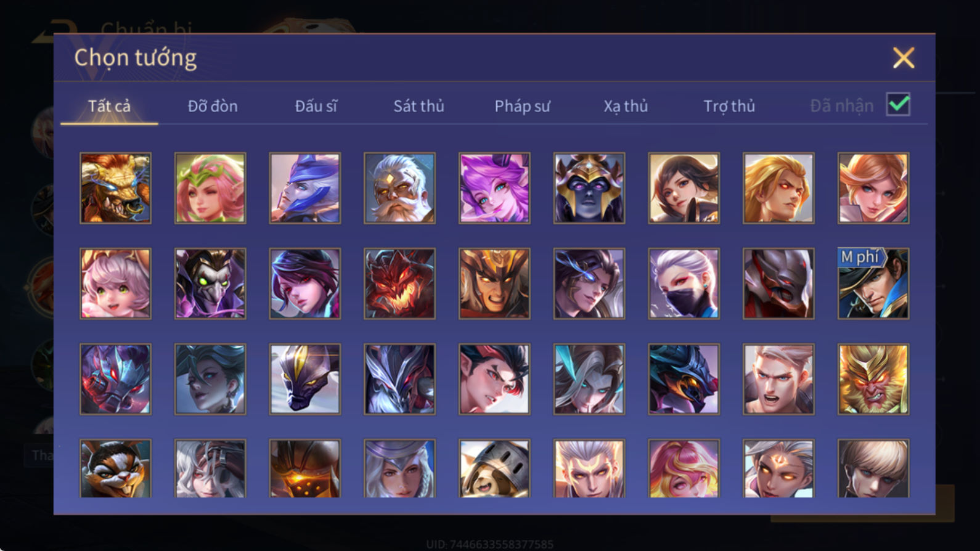Pick the squirrel hero portrait
The image size is (980, 551).
tap(115, 468)
